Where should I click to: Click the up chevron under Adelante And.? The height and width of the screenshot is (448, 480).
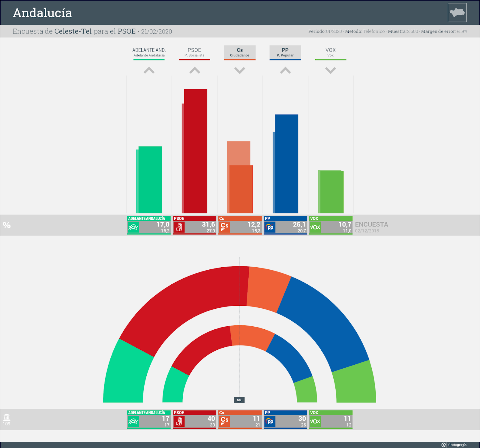click(x=149, y=70)
